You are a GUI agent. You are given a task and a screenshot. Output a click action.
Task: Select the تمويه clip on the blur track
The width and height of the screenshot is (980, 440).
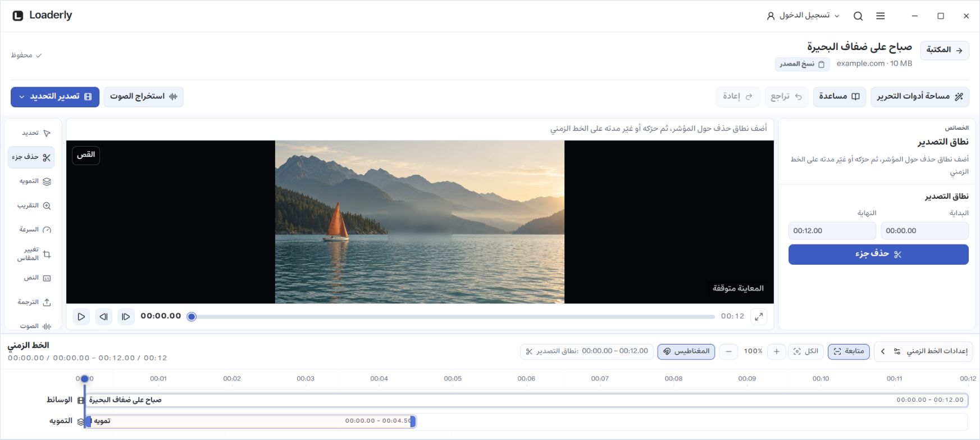[250, 421]
